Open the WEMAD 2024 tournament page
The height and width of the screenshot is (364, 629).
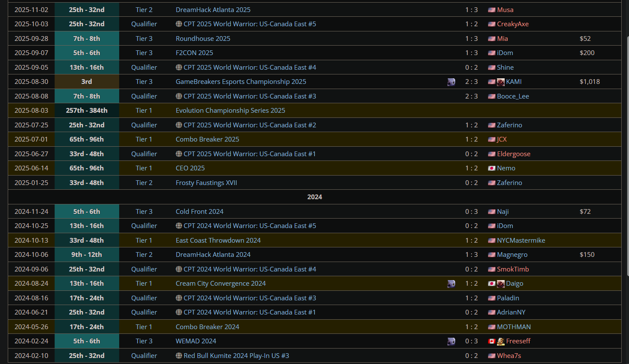tap(196, 341)
